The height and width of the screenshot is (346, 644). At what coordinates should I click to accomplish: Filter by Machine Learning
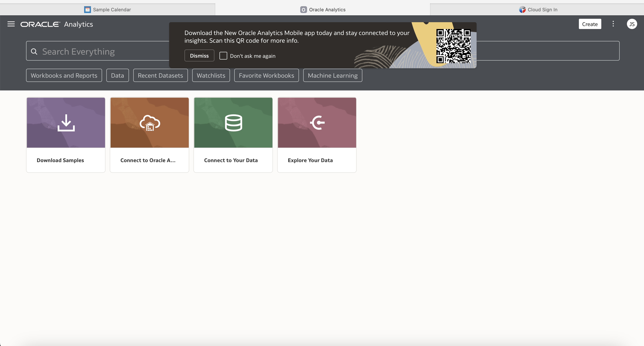(x=332, y=75)
